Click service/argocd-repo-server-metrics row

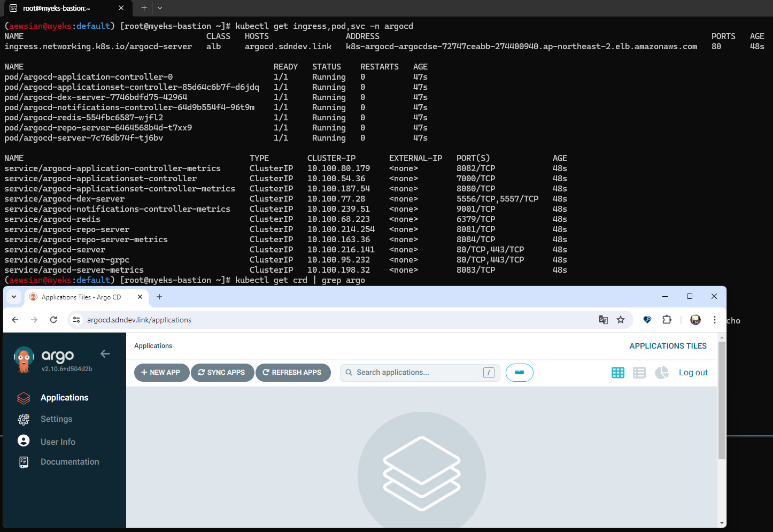[286, 240]
